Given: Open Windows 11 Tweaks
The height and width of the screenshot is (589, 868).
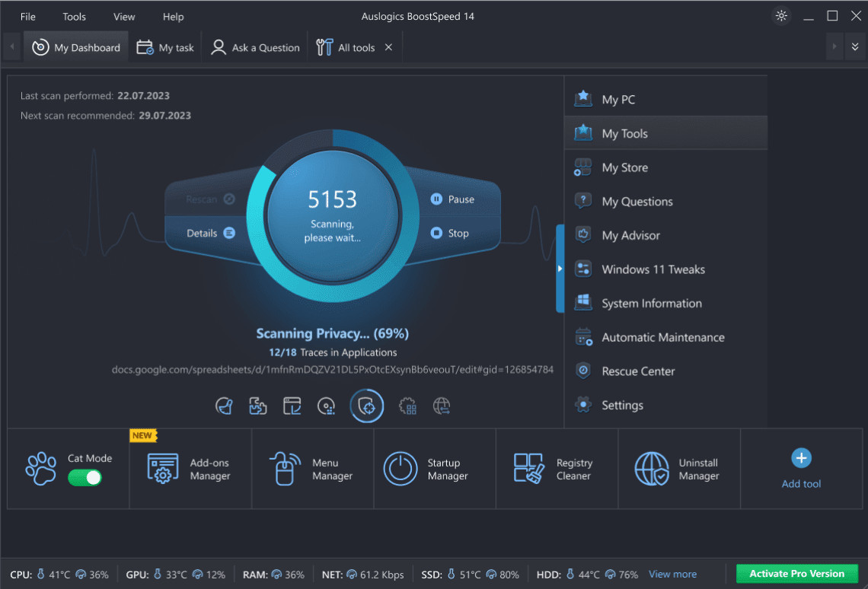Looking at the screenshot, I should point(665,269).
